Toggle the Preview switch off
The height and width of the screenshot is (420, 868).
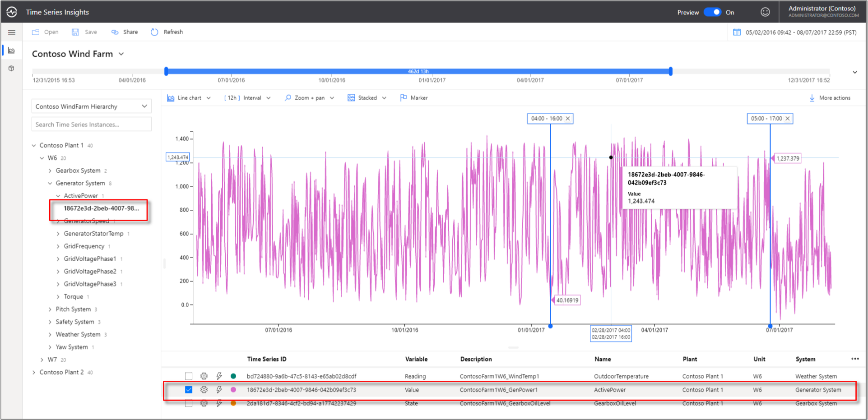point(712,12)
